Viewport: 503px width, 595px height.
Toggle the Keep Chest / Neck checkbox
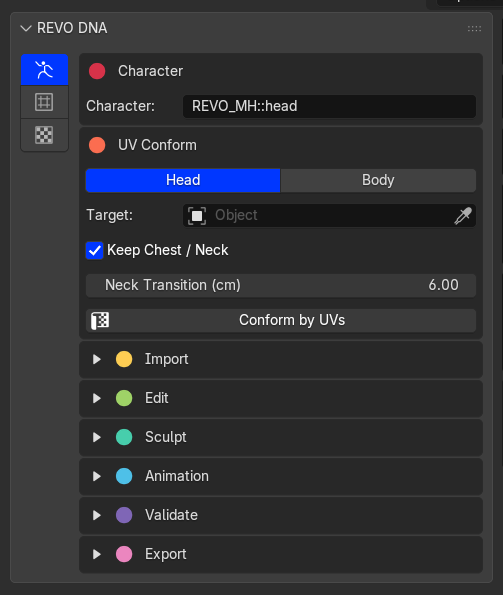[x=94, y=250]
